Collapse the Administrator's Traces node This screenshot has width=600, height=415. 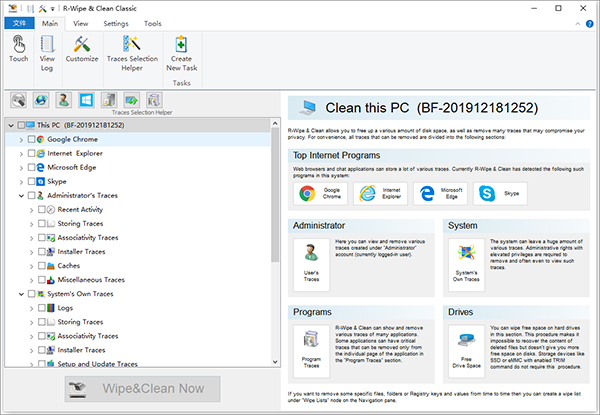click(21, 195)
